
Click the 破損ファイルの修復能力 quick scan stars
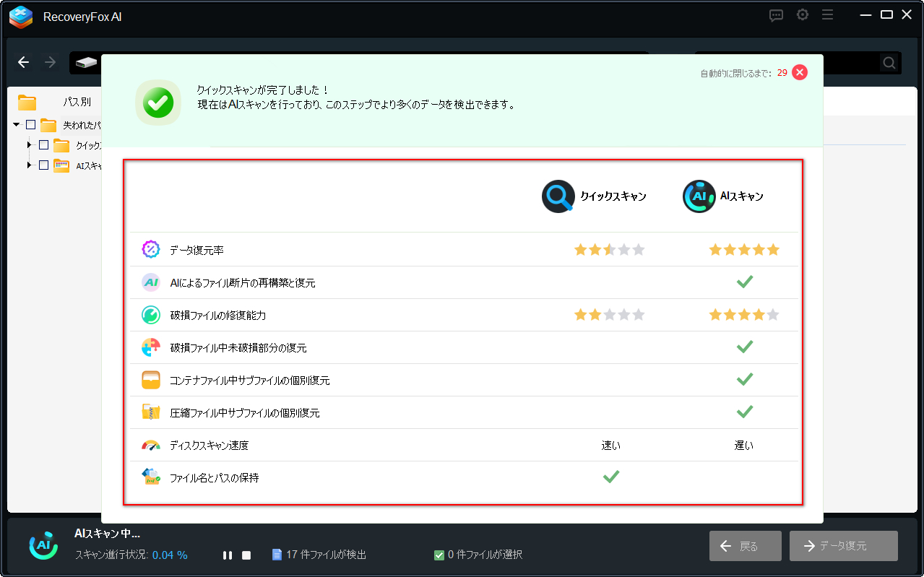[609, 315]
